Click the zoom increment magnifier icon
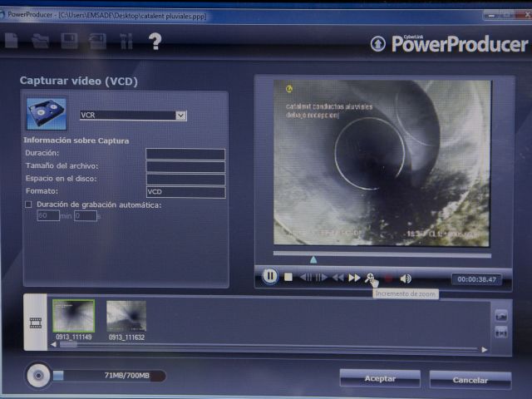This screenshot has width=532, height=399. (x=369, y=278)
